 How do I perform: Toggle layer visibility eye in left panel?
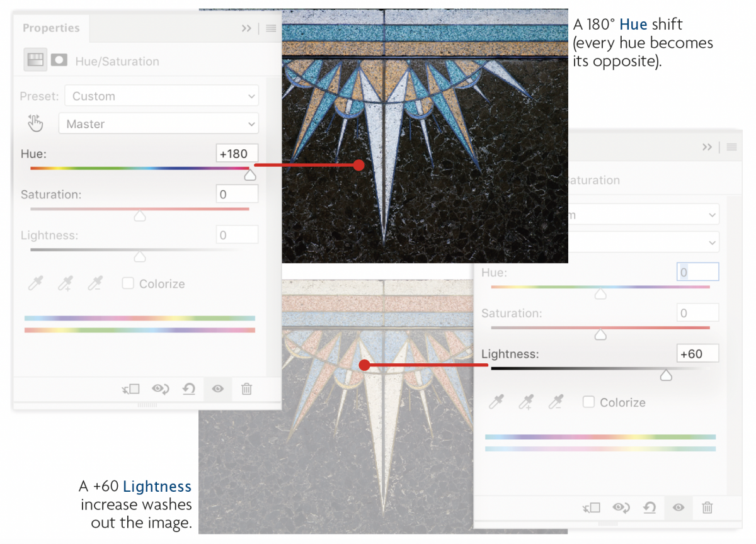(x=218, y=389)
